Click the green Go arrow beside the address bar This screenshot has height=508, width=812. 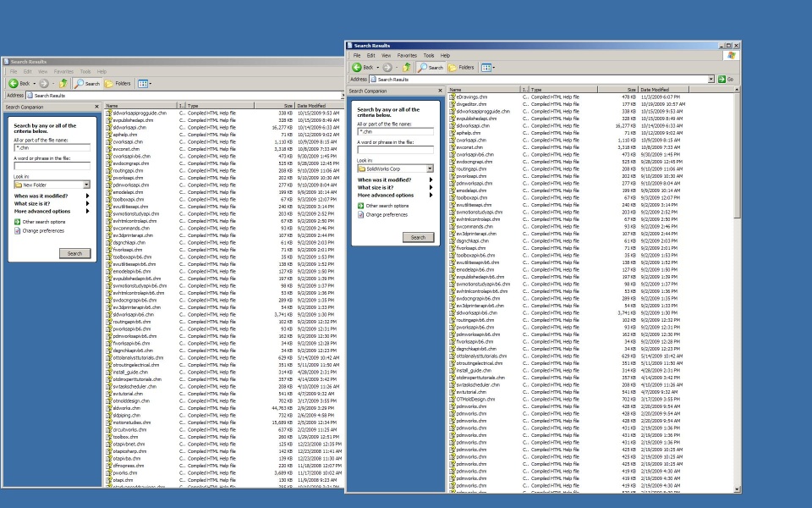coord(721,80)
